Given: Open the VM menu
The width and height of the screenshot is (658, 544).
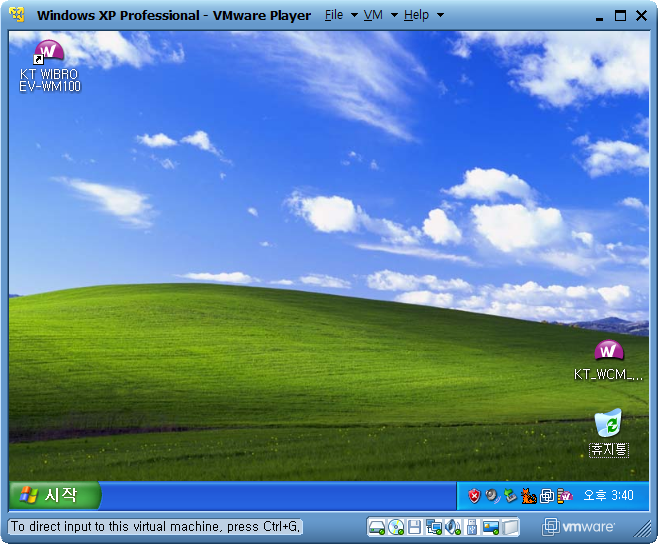Looking at the screenshot, I should pyautogui.click(x=373, y=15).
